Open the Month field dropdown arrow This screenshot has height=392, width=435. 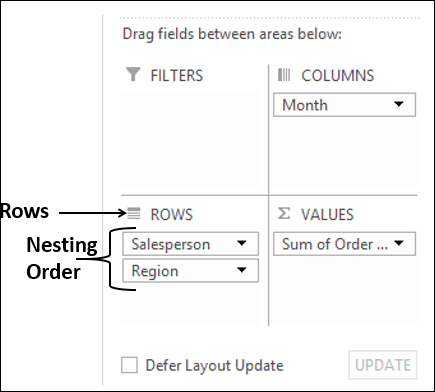[399, 104]
